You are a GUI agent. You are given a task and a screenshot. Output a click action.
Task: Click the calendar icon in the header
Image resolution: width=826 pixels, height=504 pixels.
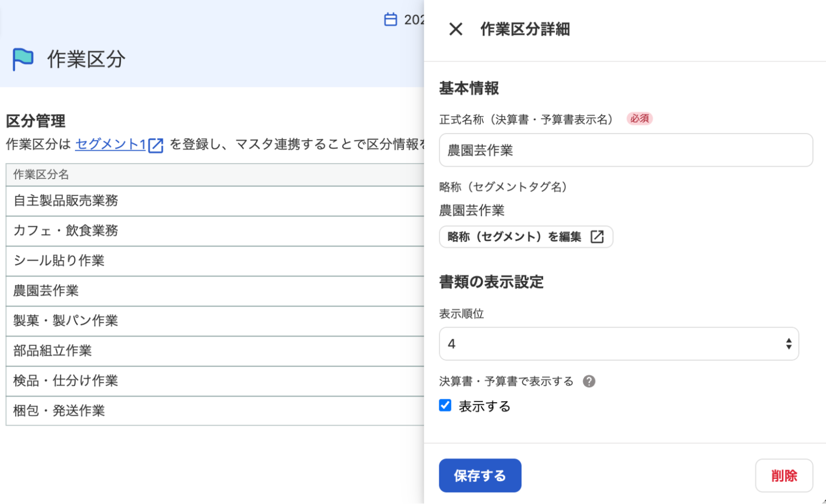click(390, 19)
